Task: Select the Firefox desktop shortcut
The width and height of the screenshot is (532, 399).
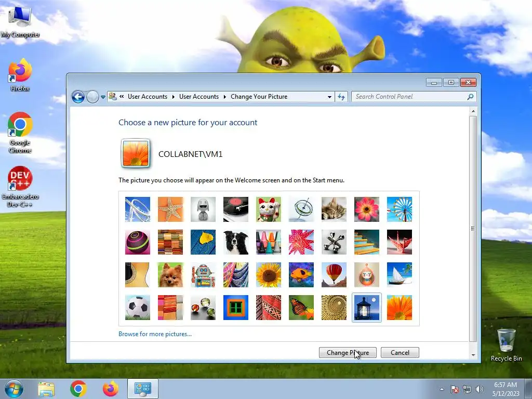Action: coord(20,75)
